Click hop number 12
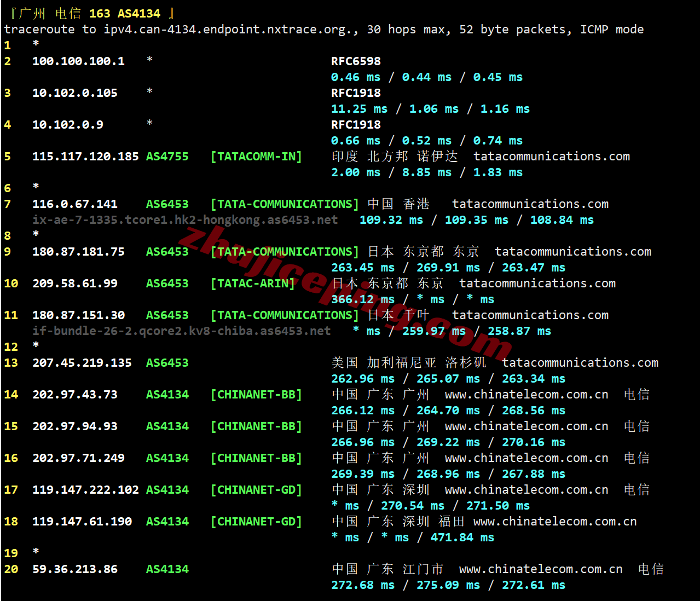Screen dimensions: 700x601 point(11,347)
